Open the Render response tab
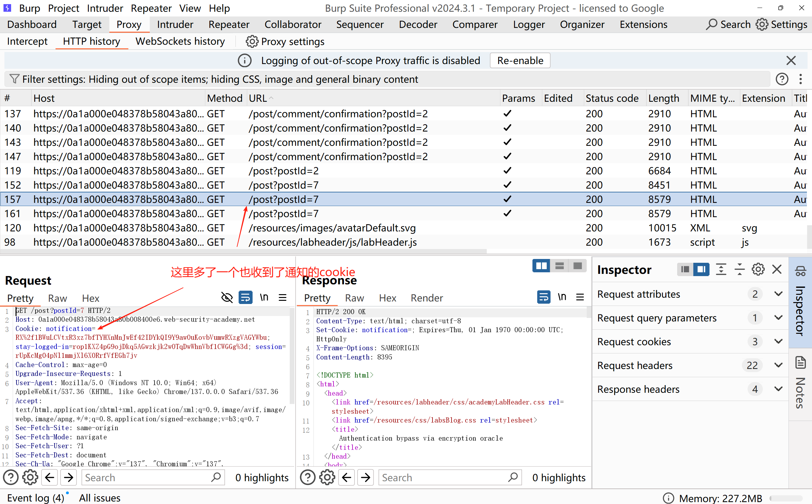This screenshot has width=812, height=504. point(426,298)
